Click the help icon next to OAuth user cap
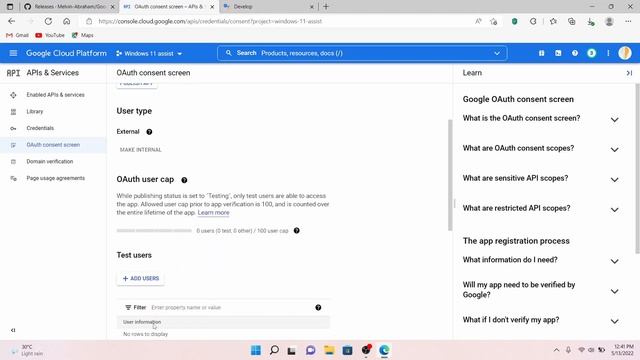Viewport: 640px width, 360px height. (x=184, y=180)
